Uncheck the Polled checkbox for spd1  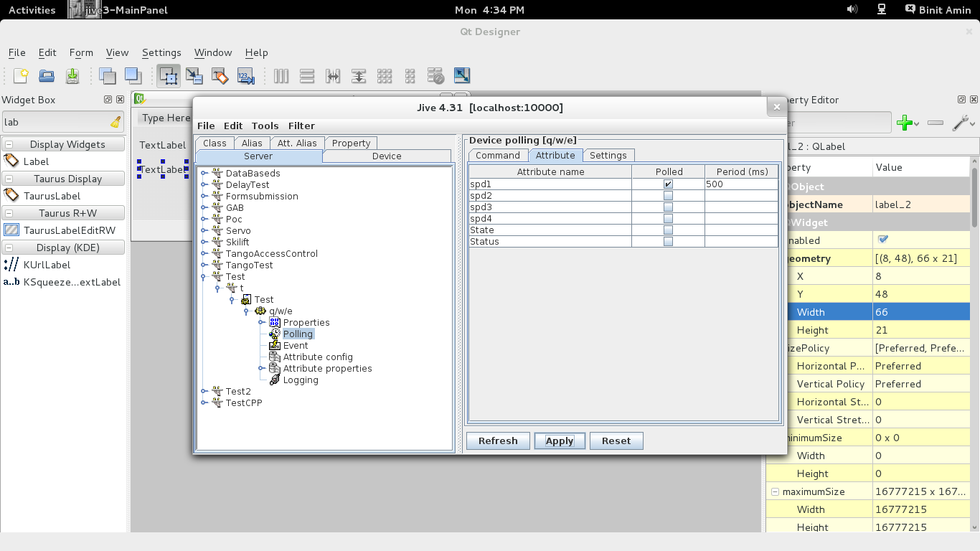[668, 184]
